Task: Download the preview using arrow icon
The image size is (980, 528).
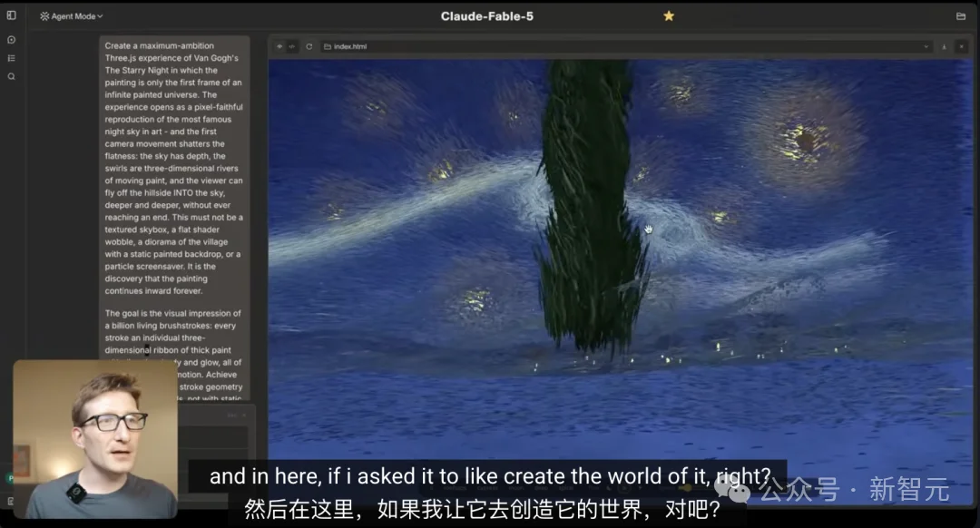Action: (x=945, y=47)
